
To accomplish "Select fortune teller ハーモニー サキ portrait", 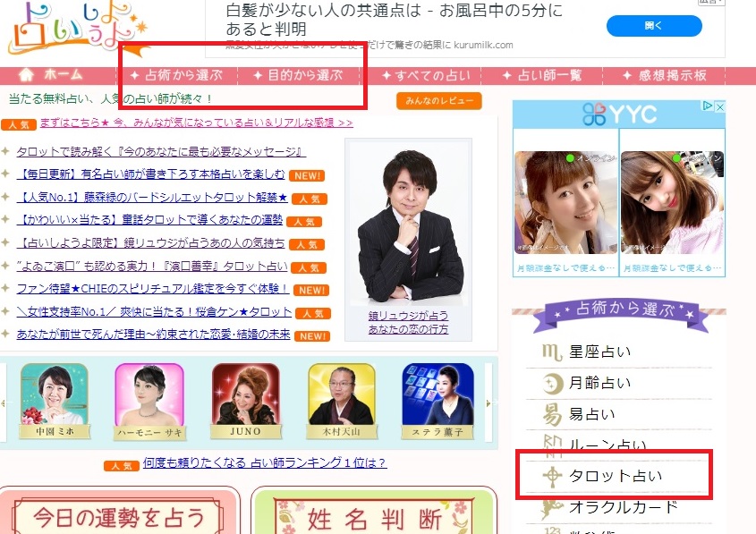I will 149,401.
